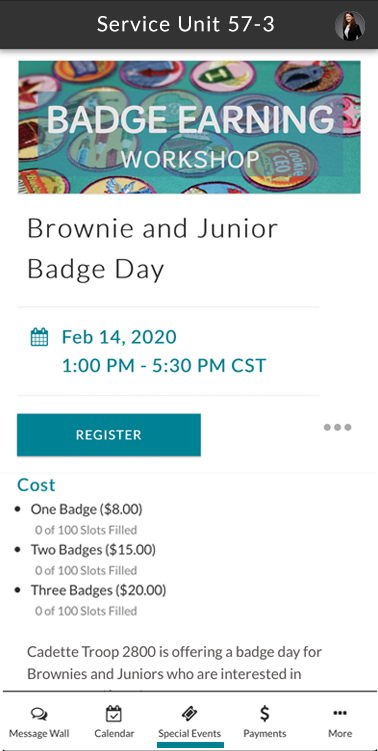
Task: Click the Brownie and Junior Badge Day title
Action: tap(152, 249)
